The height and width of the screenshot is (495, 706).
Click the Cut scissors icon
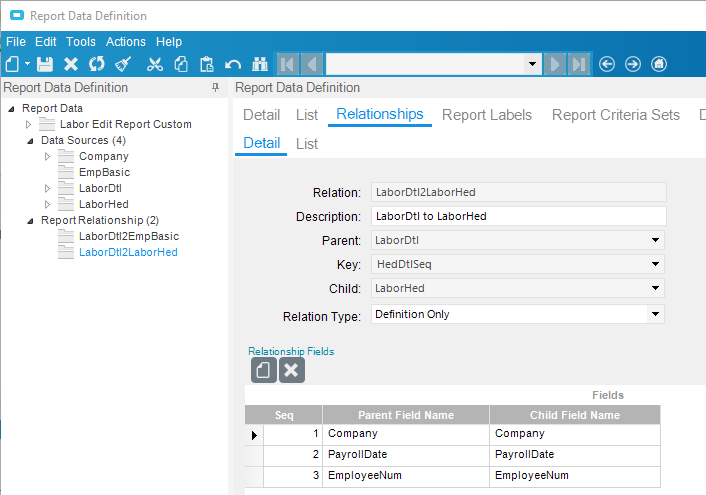pyautogui.click(x=154, y=64)
